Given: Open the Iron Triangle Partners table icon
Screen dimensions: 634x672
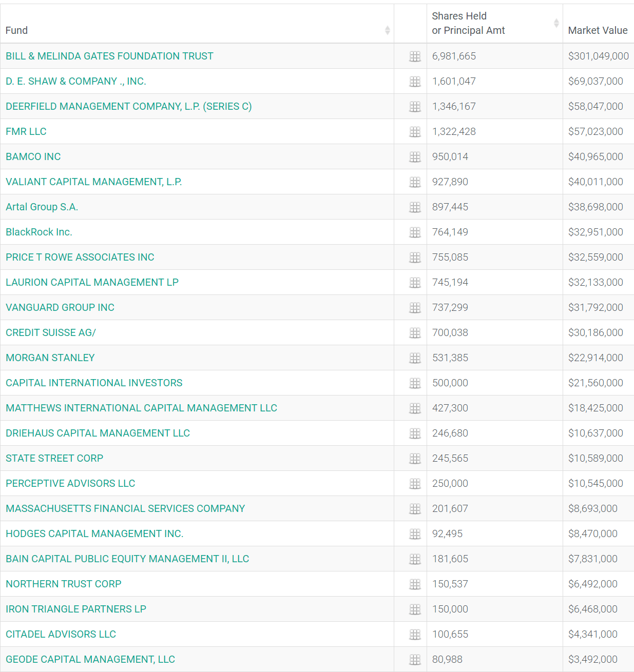Looking at the screenshot, I should point(415,609).
